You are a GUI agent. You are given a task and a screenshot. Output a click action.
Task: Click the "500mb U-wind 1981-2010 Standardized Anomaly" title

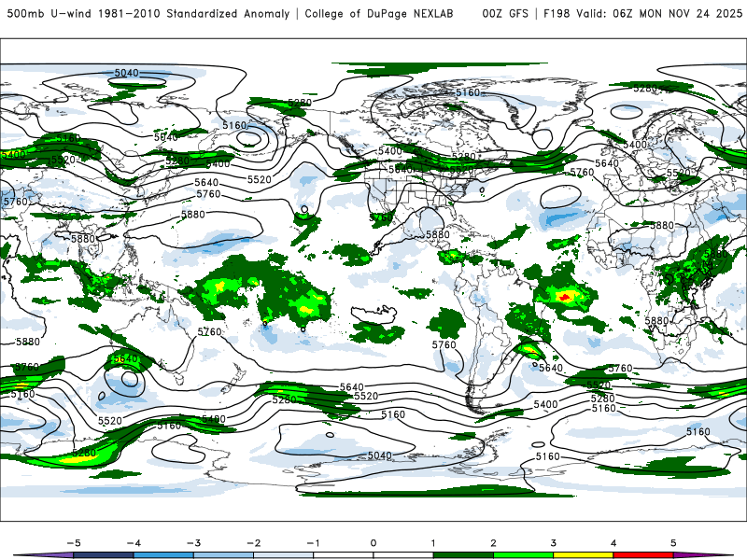[148, 13]
